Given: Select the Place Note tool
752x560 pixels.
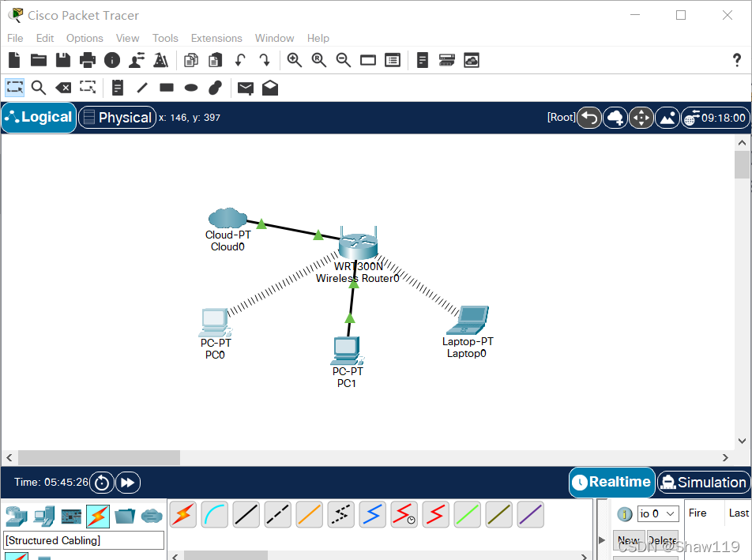Looking at the screenshot, I should pyautogui.click(x=118, y=88).
